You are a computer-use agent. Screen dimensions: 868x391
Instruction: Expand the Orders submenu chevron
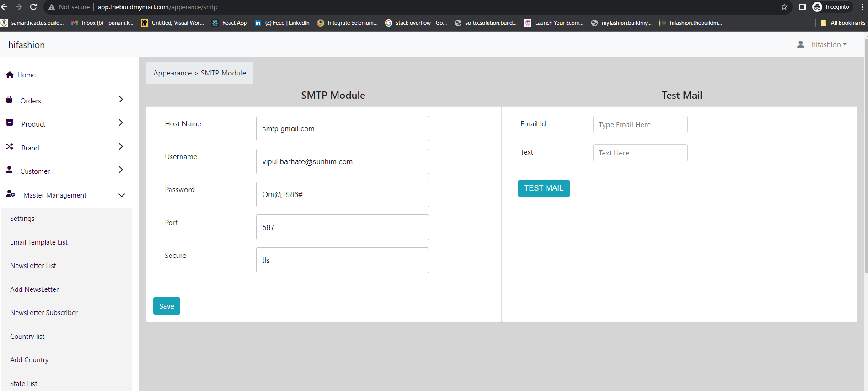click(121, 99)
